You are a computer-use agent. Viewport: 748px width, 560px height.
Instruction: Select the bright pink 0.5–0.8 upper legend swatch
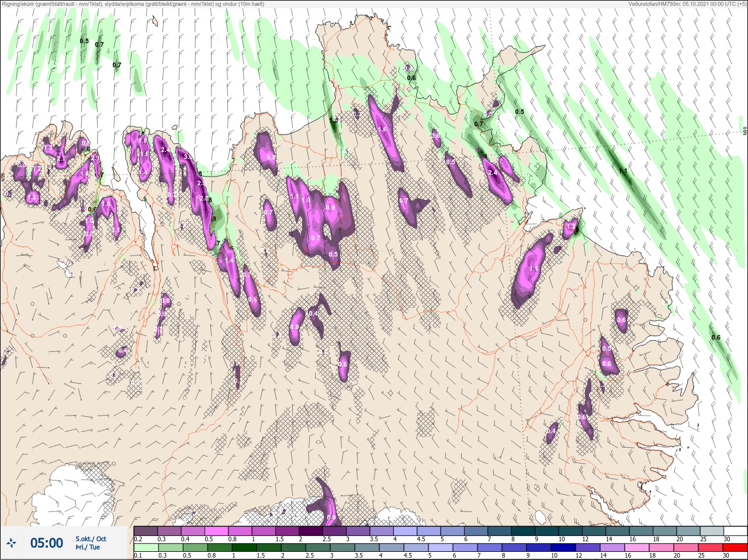point(217,531)
